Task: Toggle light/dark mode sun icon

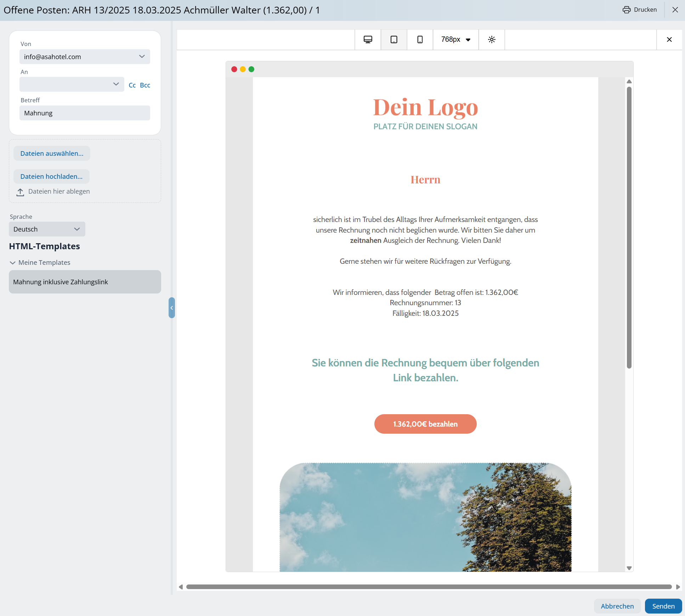Action: [491, 39]
